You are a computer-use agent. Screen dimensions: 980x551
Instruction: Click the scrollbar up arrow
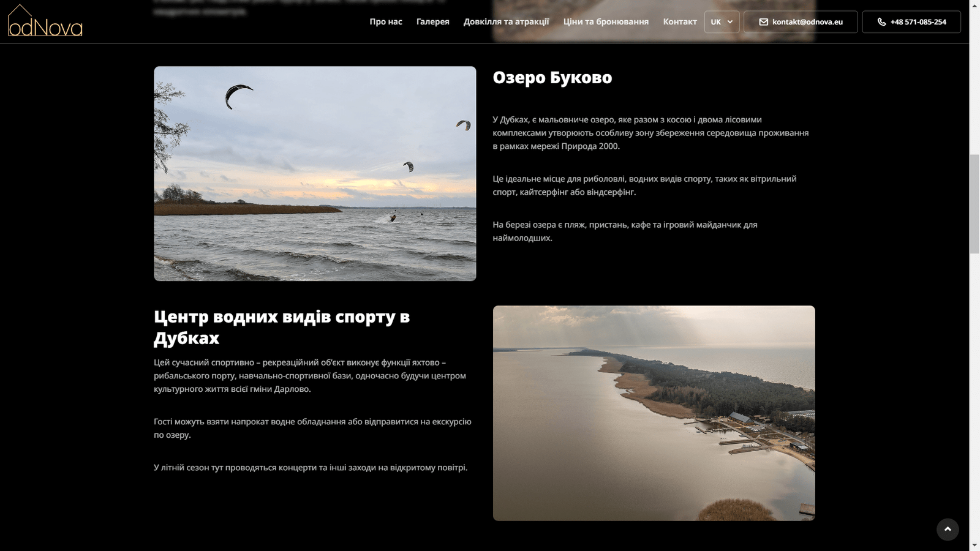coord(974,5)
